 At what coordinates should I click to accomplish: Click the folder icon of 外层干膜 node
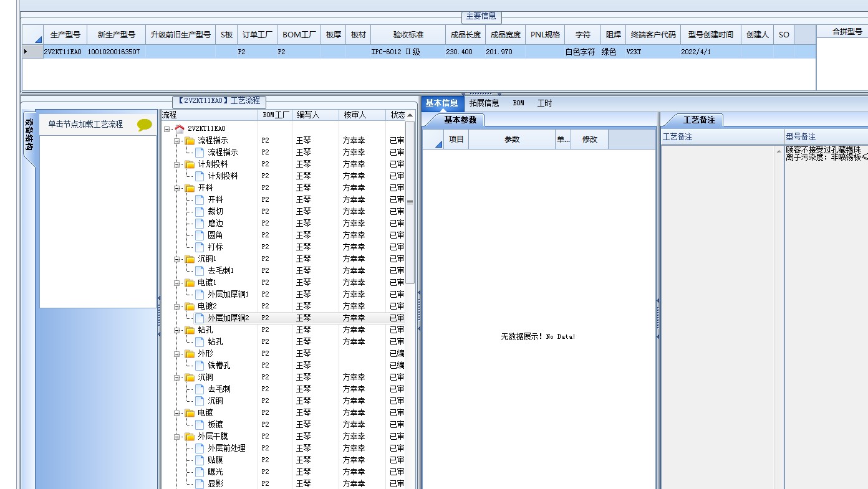(190, 436)
